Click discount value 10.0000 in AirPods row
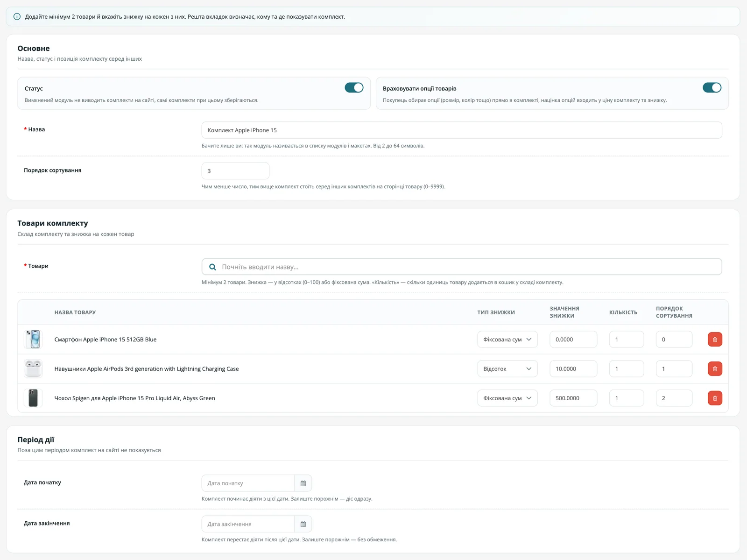The image size is (747, 560). (x=573, y=369)
